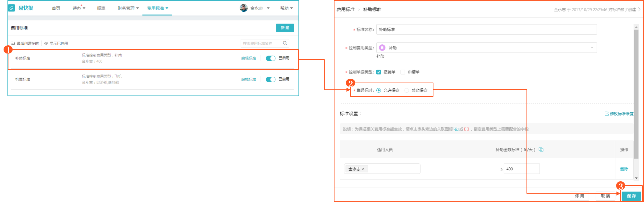Screen dimensions: 644x202
Task: Click the 金永志 user avatar
Action: pyautogui.click(x=244, y=8)
